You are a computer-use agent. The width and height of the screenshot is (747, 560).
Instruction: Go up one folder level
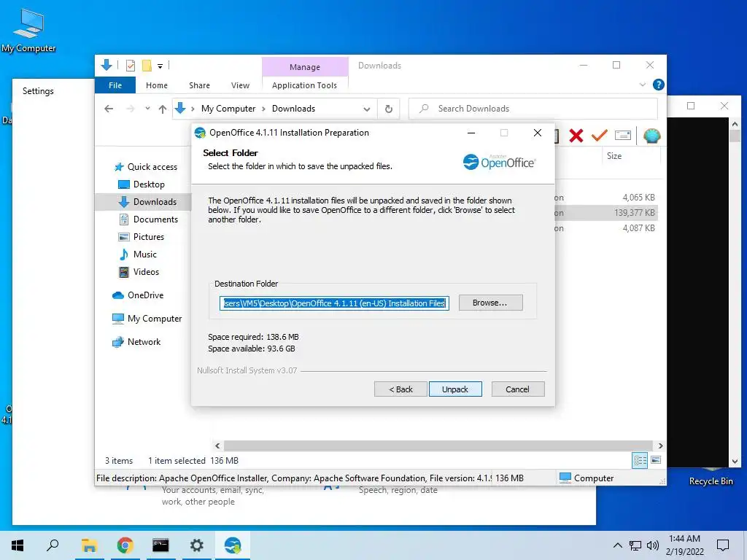click(x=163, y=109)
